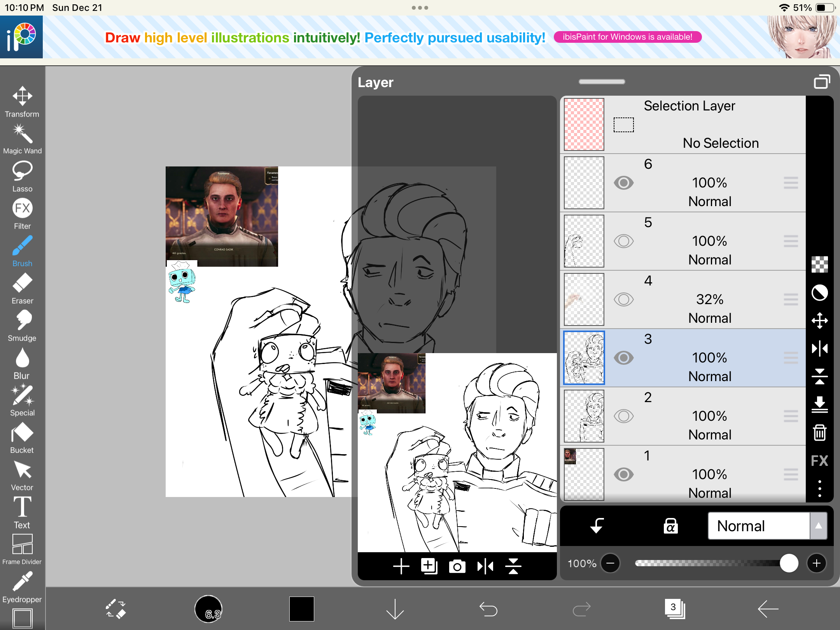Open the black color swatch

coord(301,609)
